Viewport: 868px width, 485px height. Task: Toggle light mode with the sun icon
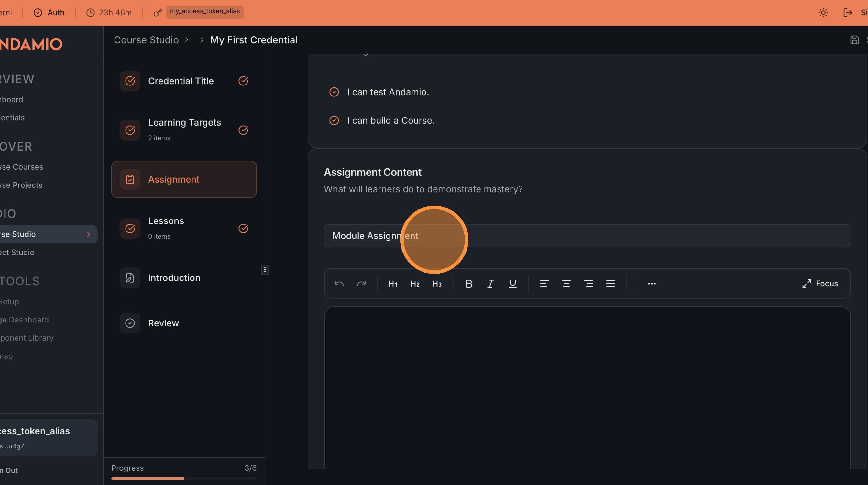[x=823, y=13]
